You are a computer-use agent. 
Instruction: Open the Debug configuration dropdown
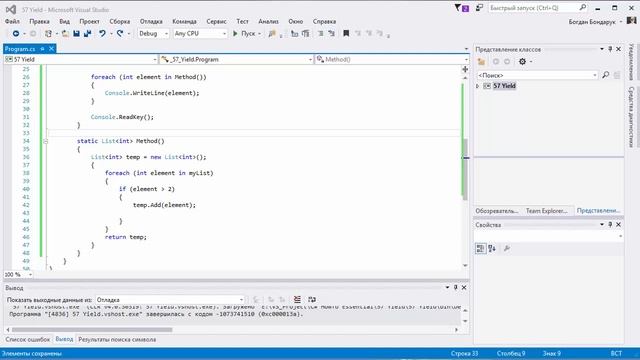click(x=153, y=33)
